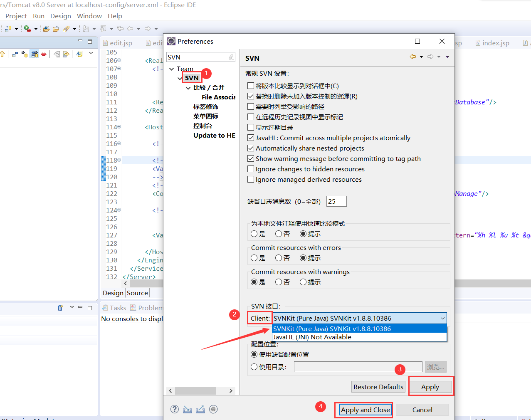The height and width of the screenshot is (420, 531).
Task: Click the Search pen-torch toolbar icon
Action: (66, 29)
